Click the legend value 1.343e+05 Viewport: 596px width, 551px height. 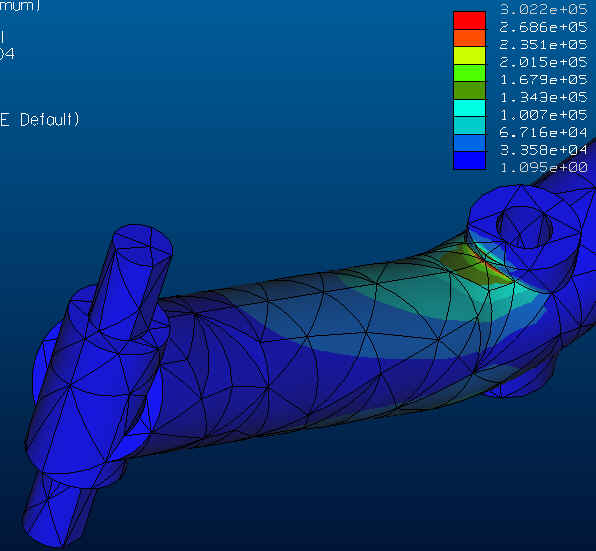(544, 97)
